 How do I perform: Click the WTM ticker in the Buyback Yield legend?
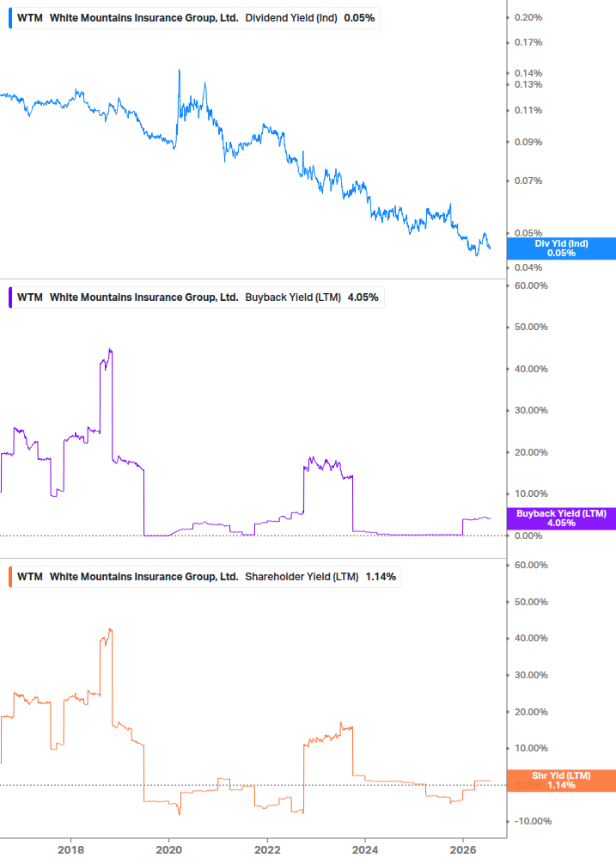coord(30,297)
